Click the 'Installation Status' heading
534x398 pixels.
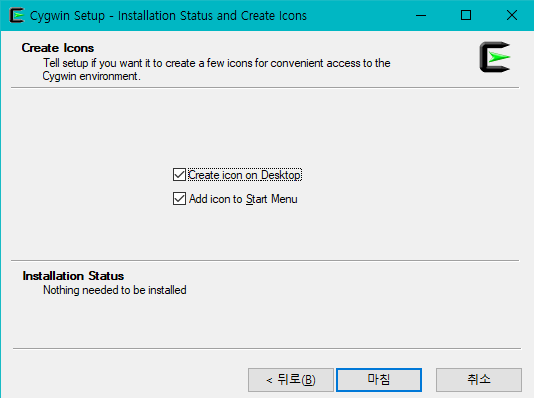(x=73, y=276)
